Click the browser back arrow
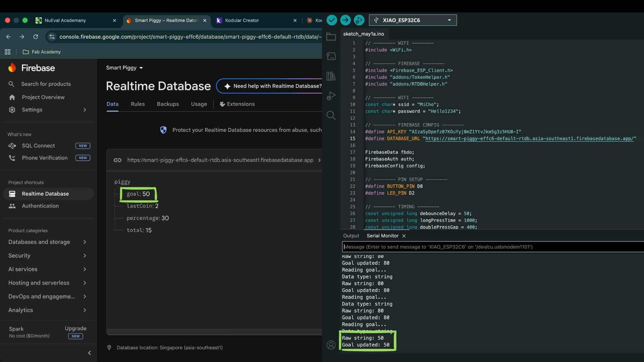The height and width of the screenshot is (362, 644). coord(8,37)
